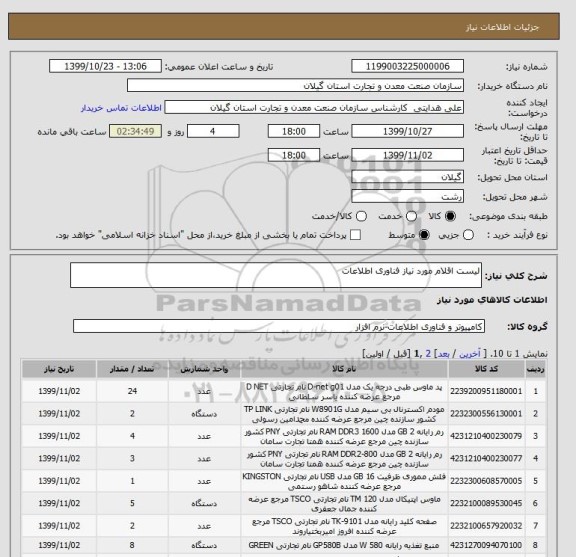Click the RAM DDR2-800 item name
This screenshot has width=576, height=557.
[x=344, y=459]
